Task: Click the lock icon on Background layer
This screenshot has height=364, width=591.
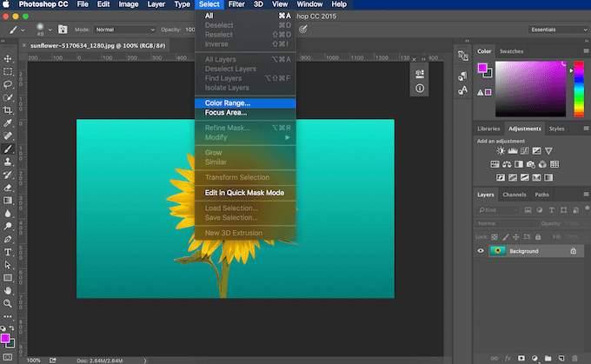Action: click(x=572, y=251)
